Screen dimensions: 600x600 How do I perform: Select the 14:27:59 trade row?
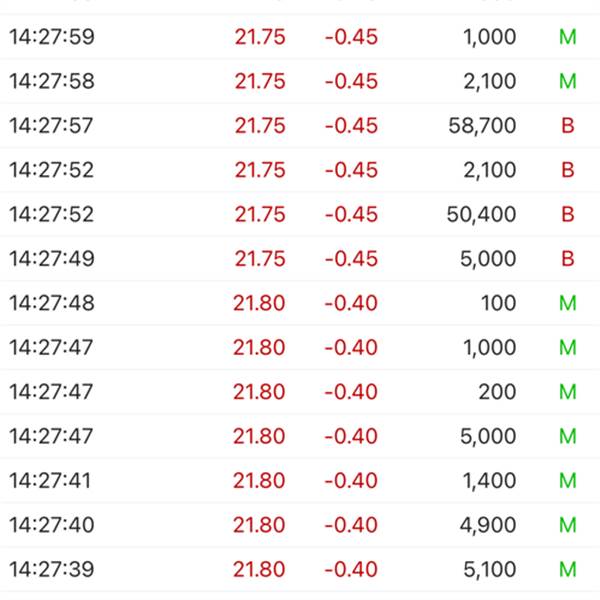(x=300, y=37)
